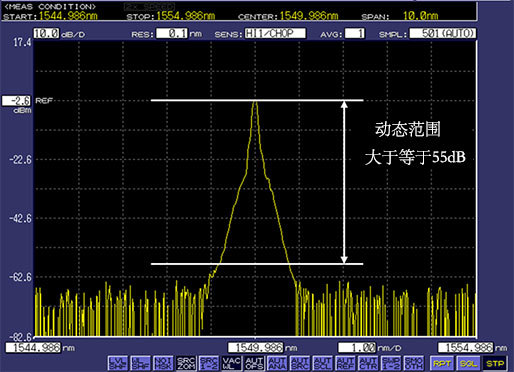Click the <MEAS CONDITION> header label
Screen dimensions: 514x372
tap(50, 6)
